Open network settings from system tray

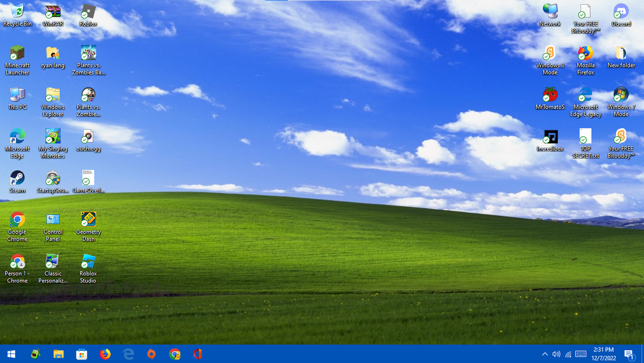click(569, 354)
